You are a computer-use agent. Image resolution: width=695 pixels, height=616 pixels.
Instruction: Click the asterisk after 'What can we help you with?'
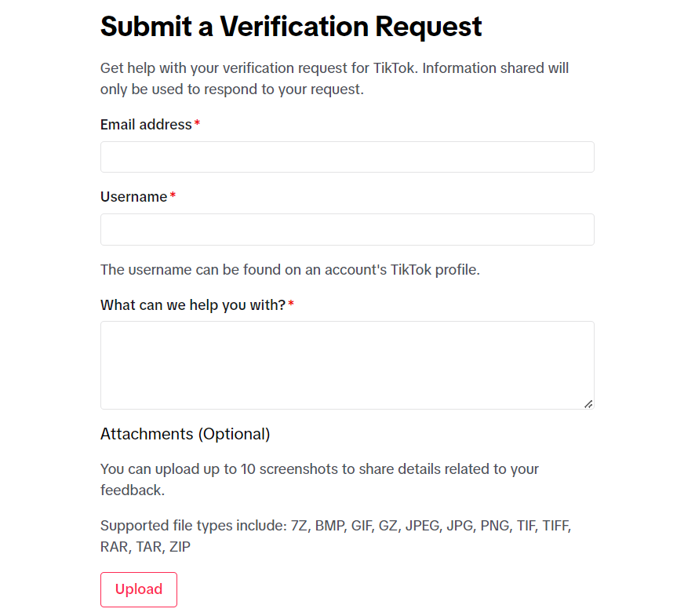(x=291, y=304)
